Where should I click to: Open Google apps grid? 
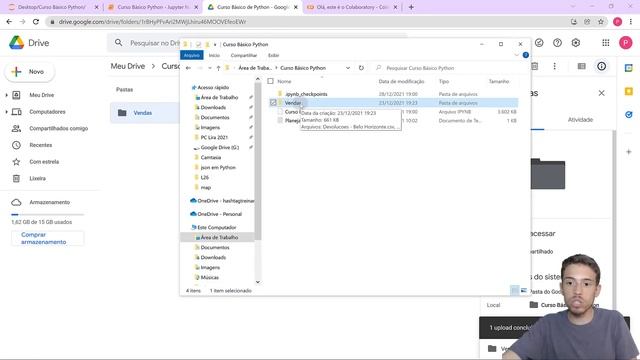[606, 43]
